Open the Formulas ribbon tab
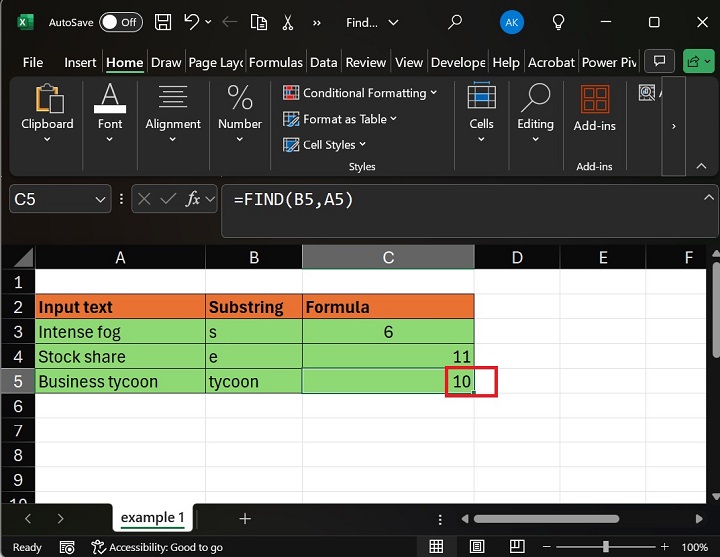The width and height of the screenshot is (720, 557). (x=276, y=62)
